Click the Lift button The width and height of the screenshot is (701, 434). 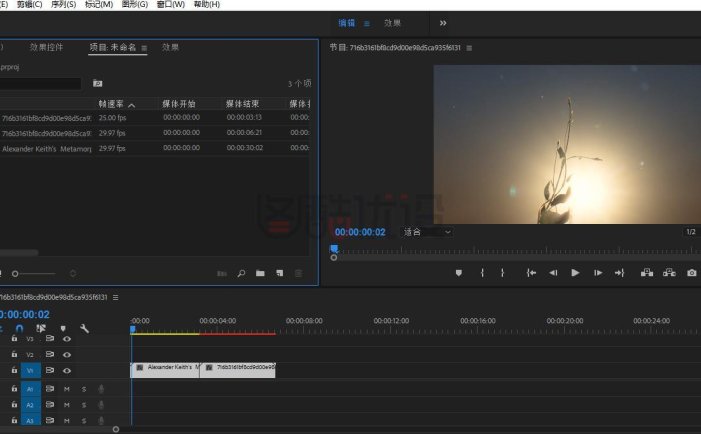tap(647, 273)
